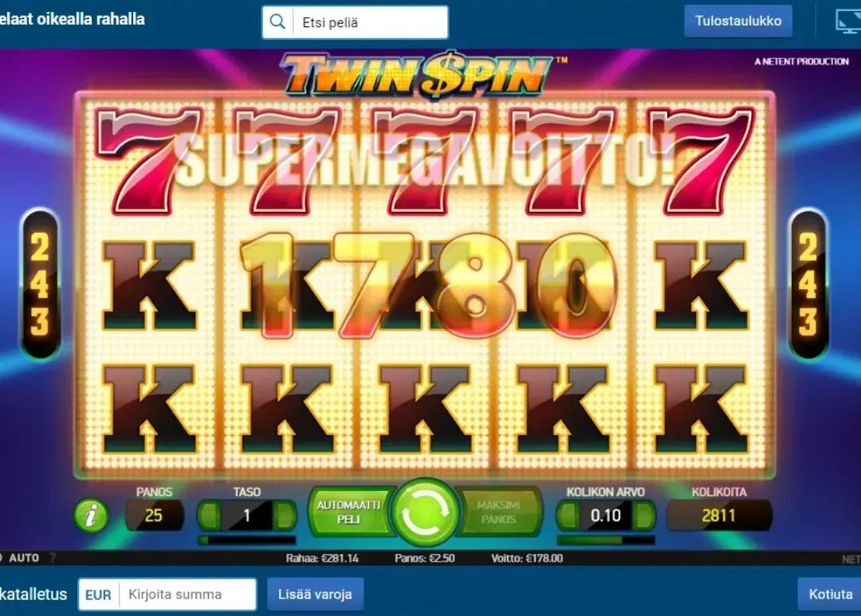Click the Kolikoita coins balance display
This screenshot has height=616, width=861.
719,515
